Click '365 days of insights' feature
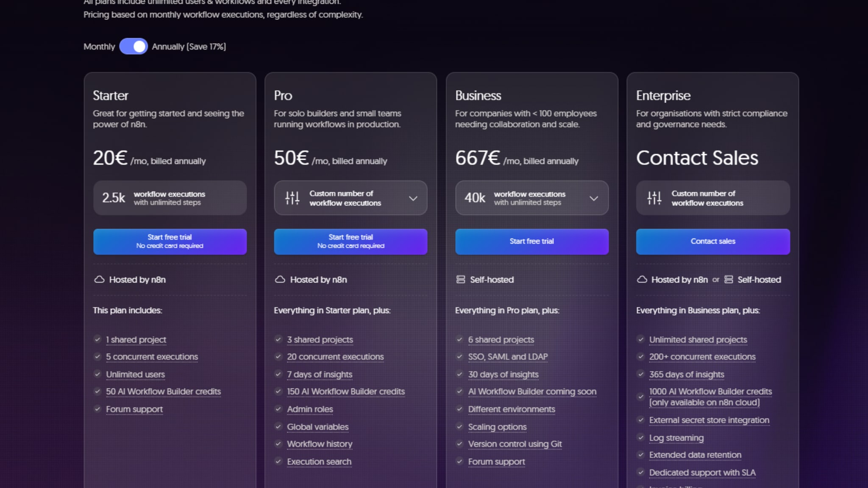868x488 pixels. [687, 374]
